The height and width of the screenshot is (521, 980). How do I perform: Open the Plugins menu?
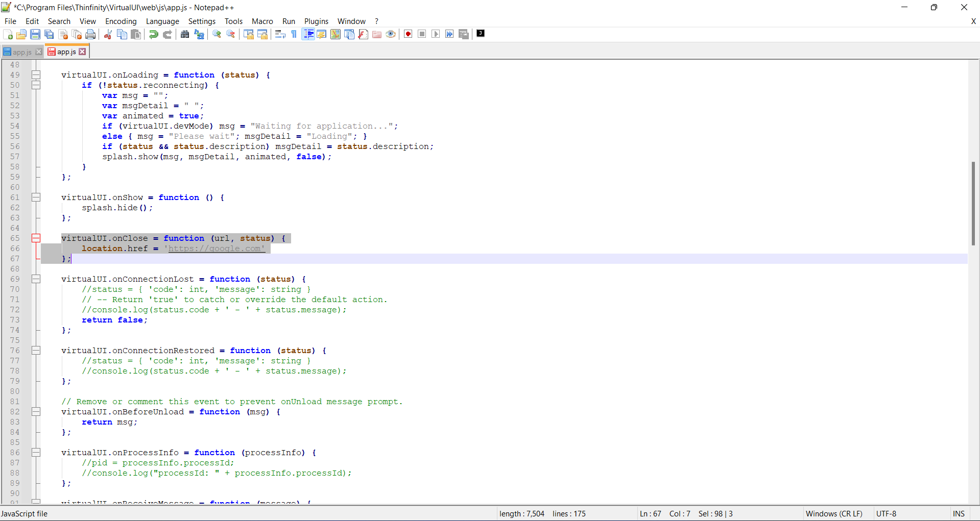[316, 21]
